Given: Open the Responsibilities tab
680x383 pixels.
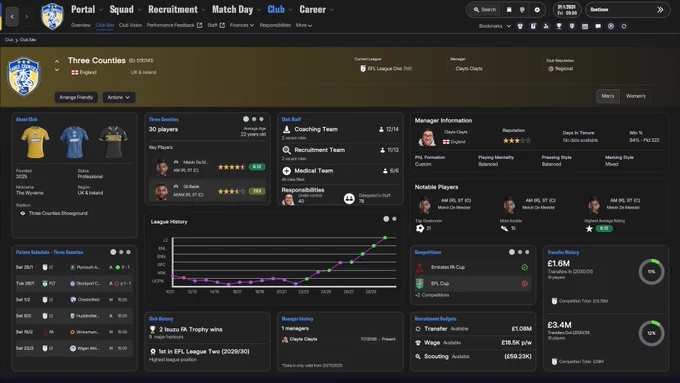Looking at the screenshot, I should (275, 25).
